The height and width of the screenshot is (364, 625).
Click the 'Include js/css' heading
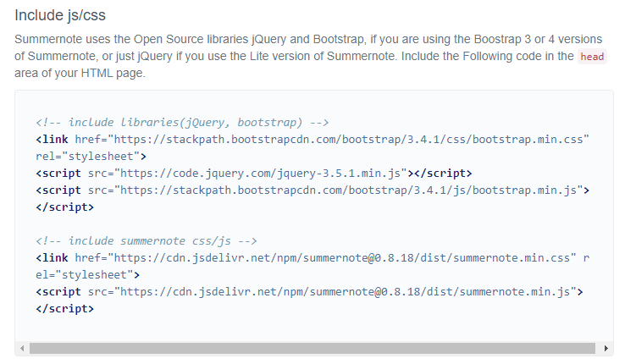coord(60,15)
